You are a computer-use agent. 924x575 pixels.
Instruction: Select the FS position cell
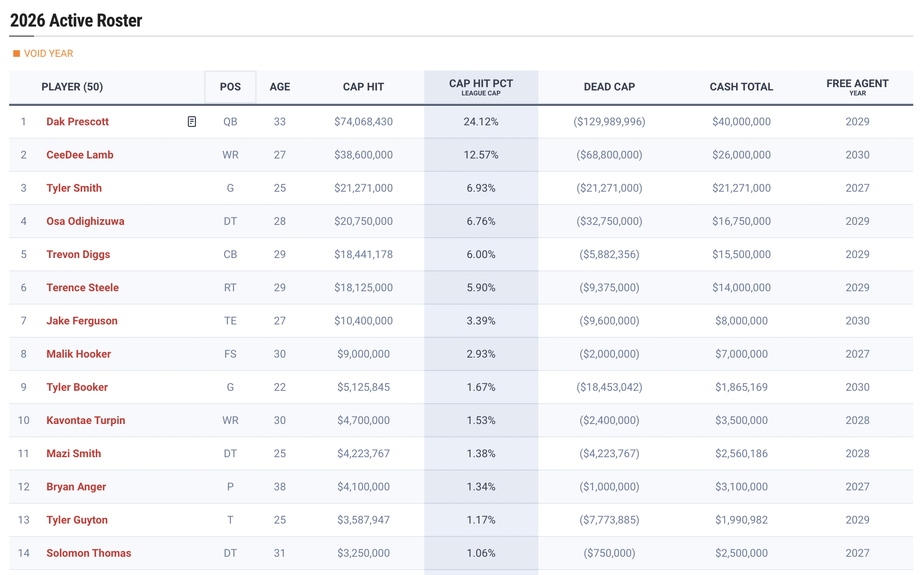pos(230,354)
